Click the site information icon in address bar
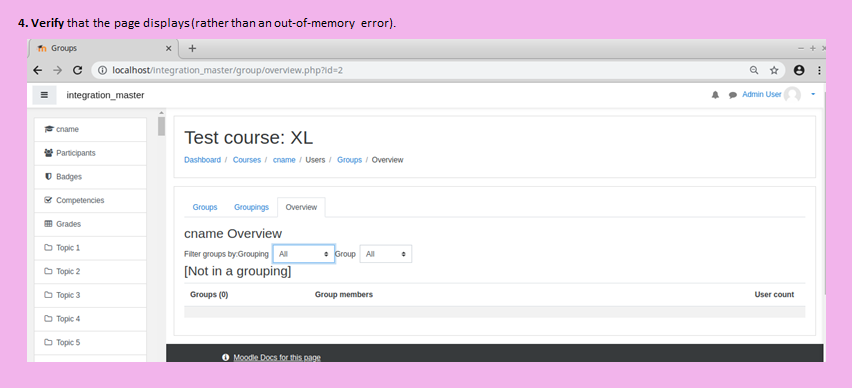 (x=103, y=70)
